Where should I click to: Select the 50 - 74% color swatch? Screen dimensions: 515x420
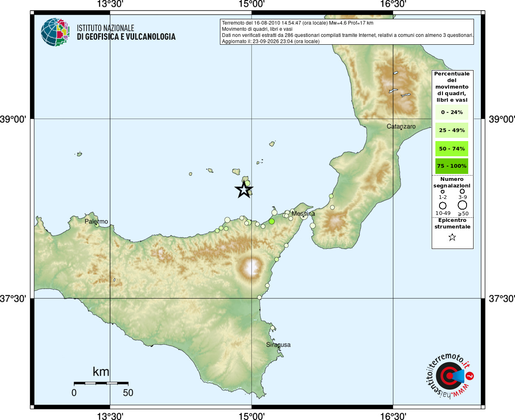(452, 148)
